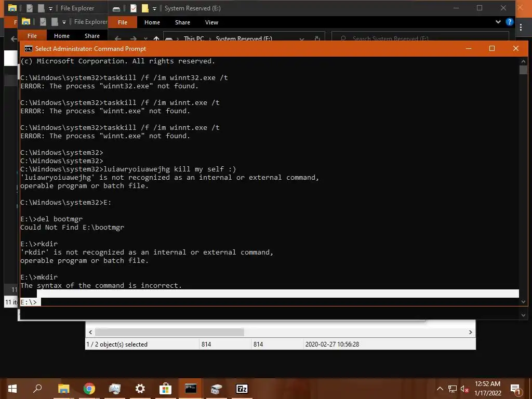Minimize the Command Prompt window
The width and height of the screenshot is (532, 399).
pyautogui.click(x=469, y=48)
